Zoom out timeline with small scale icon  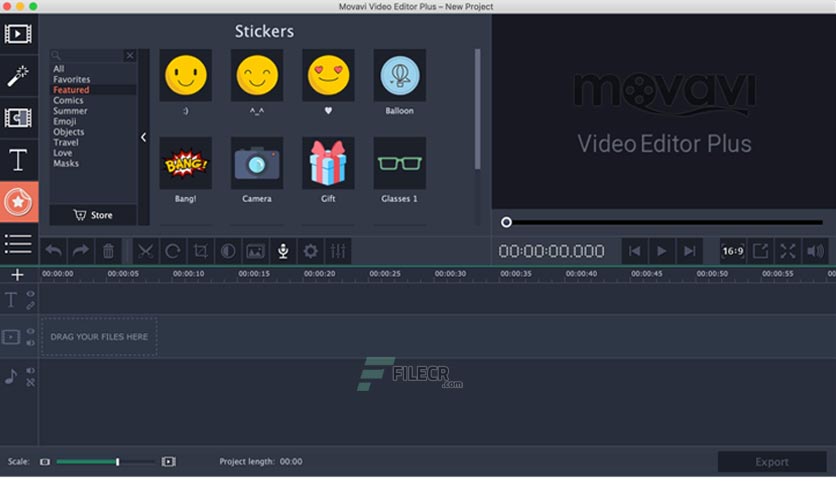[45, 462]
